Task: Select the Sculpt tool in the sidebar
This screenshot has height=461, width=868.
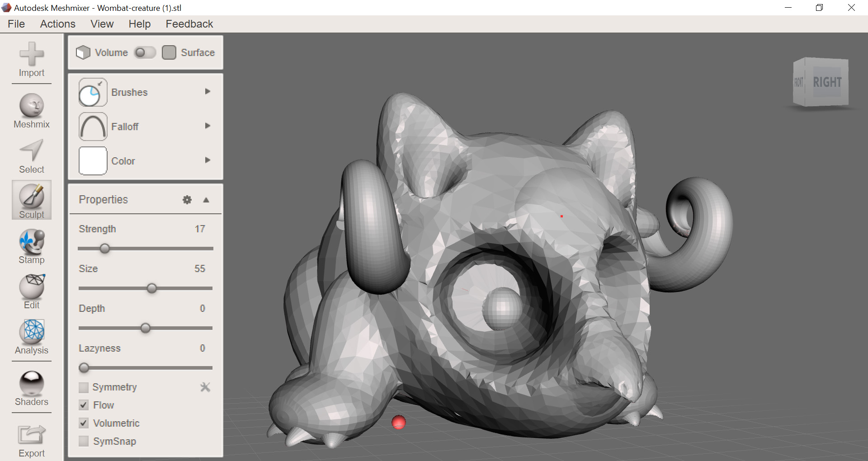Action: click(x=31, y=200)
